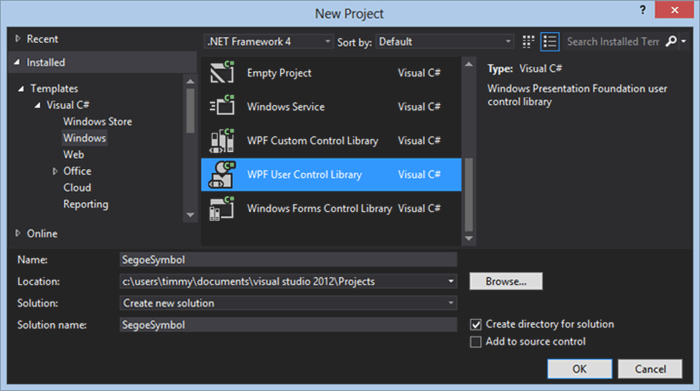Open the dialog help question mark
700x391 pixels.
tap(642, 10)
